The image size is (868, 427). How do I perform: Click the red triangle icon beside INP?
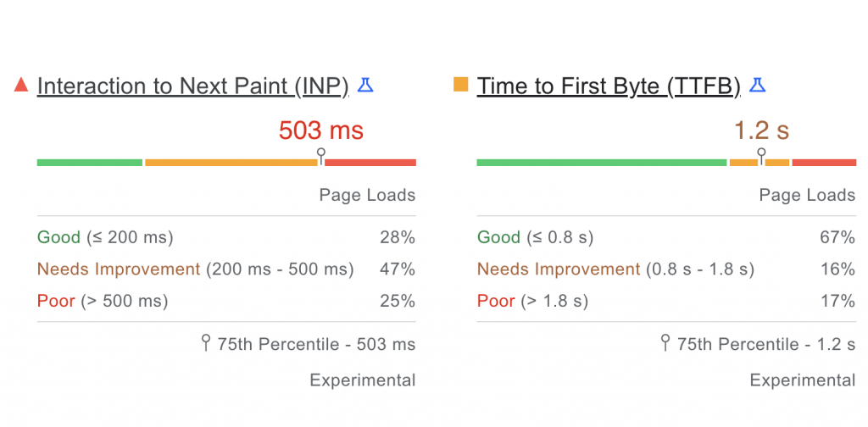22,85
